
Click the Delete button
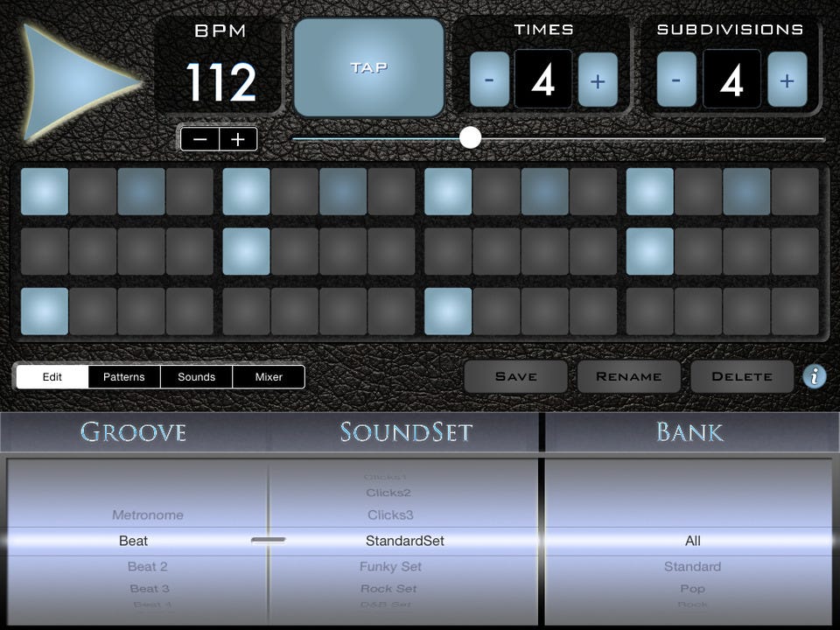coord(742,376)
